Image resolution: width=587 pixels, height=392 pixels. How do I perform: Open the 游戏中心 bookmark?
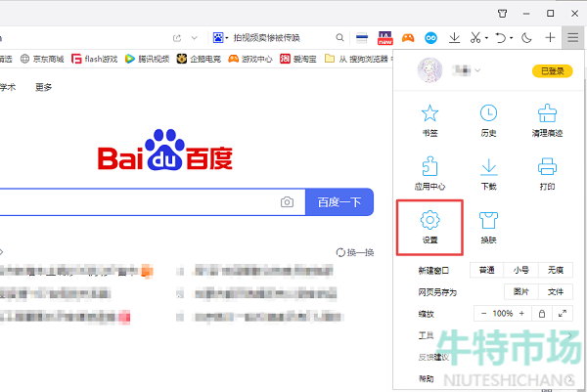tap(250, 59)
